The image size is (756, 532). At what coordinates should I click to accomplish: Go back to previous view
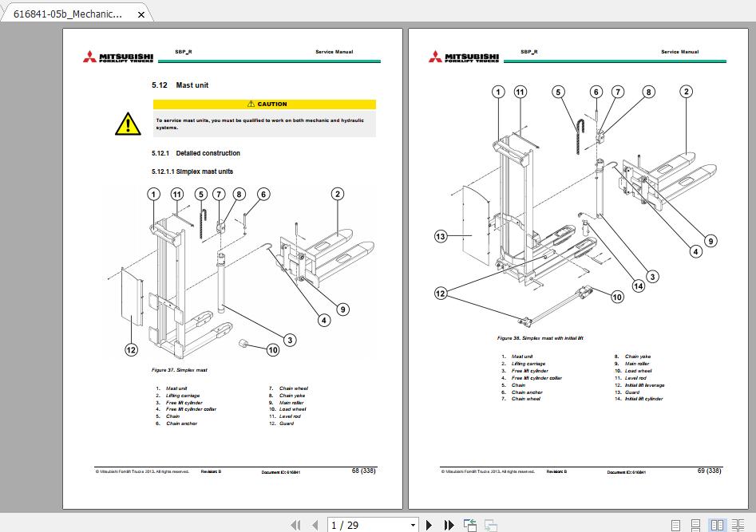(x=470, y=526)
